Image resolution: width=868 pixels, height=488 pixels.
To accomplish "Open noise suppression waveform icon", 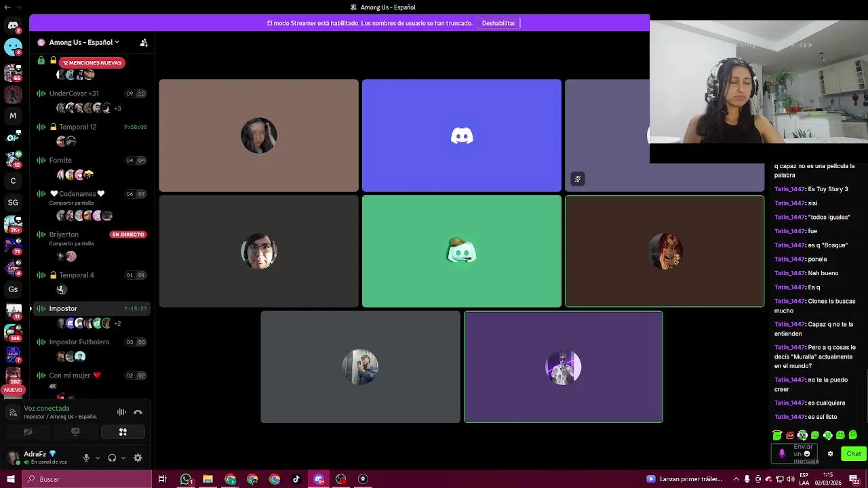I will [121, 412].
